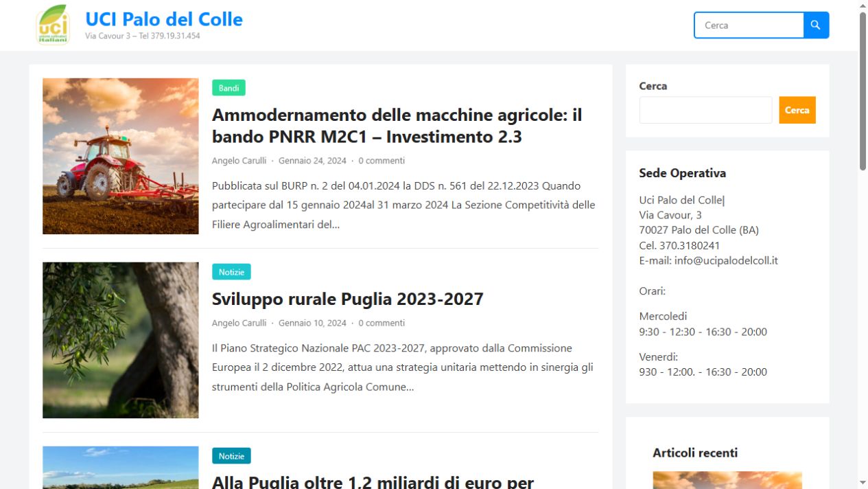The height and width of the screenshot is (489, 868).
Task: Click the scrollbar down arrow
Action: 863,483
